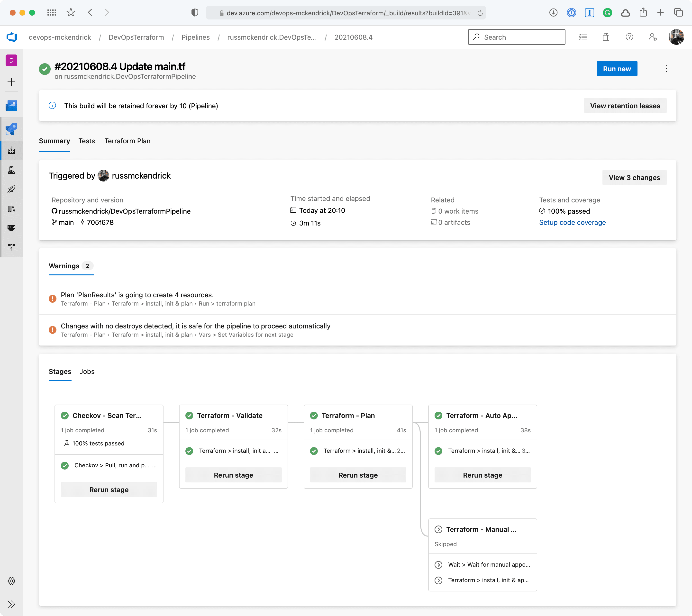Open the Boards icon in sidebar
Viewport: 692px width, 616px height.
[x=11, y=106]
